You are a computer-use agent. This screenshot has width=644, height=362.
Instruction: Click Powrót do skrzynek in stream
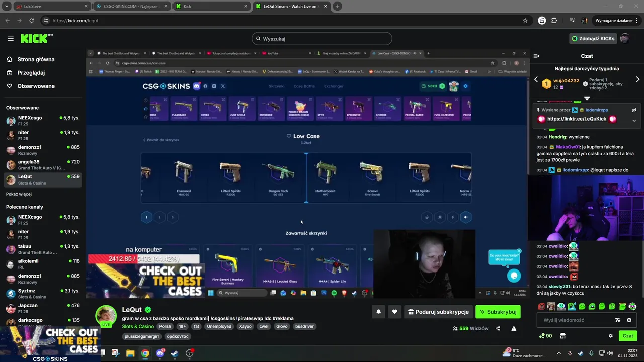tap(161, 140)
